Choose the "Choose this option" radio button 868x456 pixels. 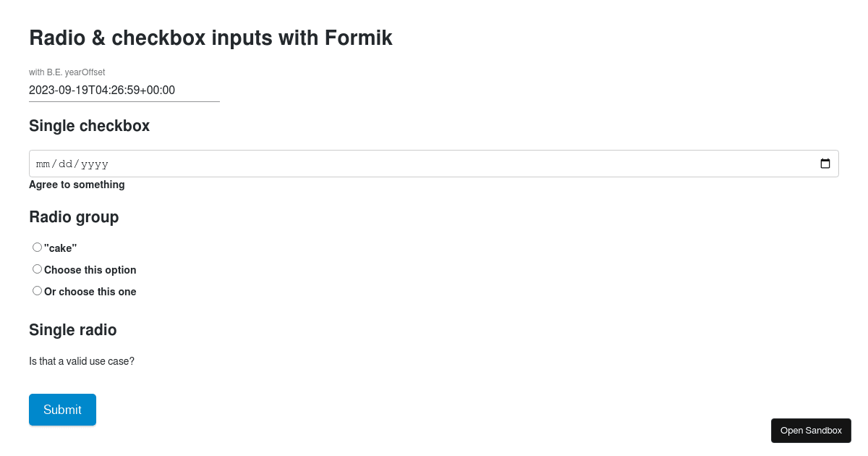coord(37,269)
